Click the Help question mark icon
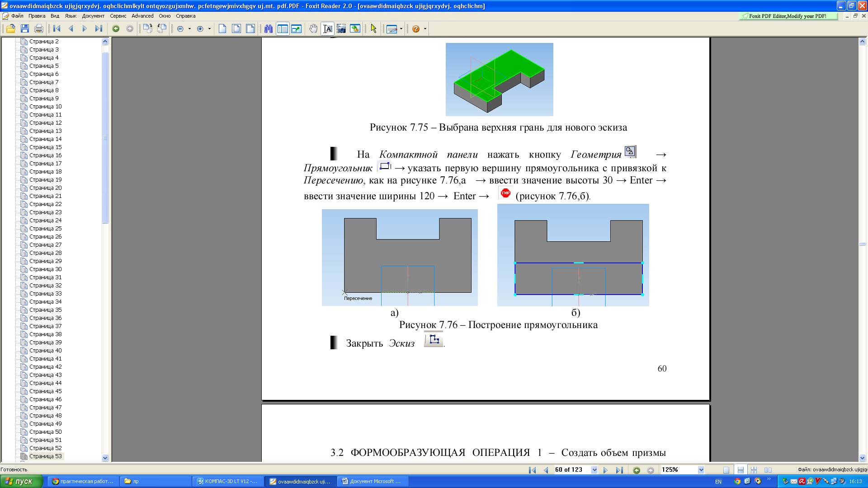 pyautogui.click(x=416, y=28)
